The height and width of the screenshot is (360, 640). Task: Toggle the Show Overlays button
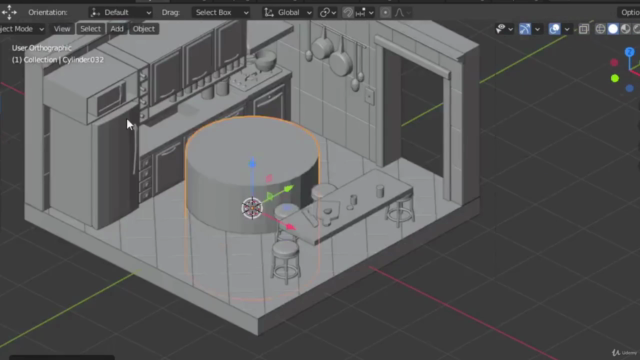tap(554, 29)
